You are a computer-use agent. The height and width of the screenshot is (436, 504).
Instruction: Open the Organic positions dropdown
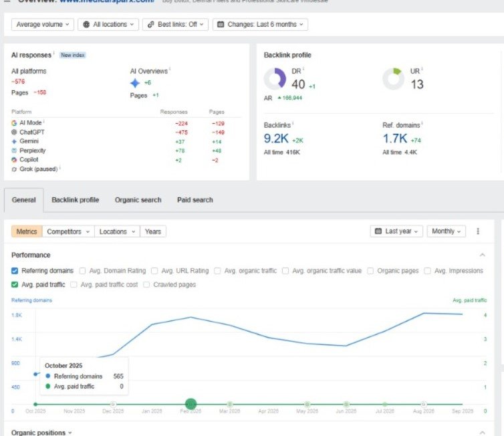click(x=41, y=433)
